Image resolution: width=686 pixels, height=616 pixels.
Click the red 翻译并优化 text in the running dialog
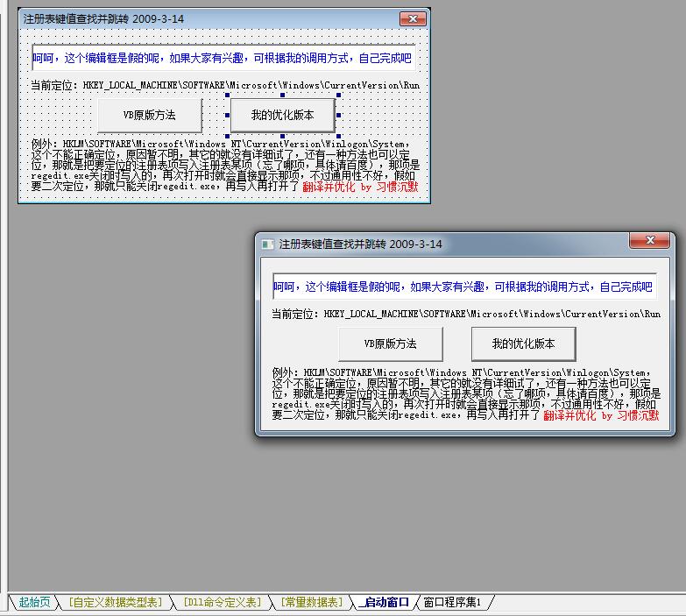click(x=601, y=416)
